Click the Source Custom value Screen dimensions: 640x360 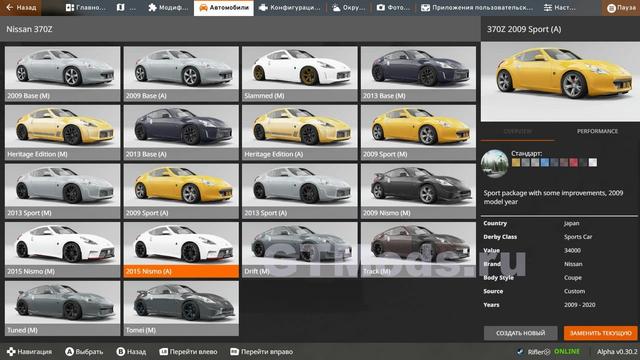tap(574, 291)
